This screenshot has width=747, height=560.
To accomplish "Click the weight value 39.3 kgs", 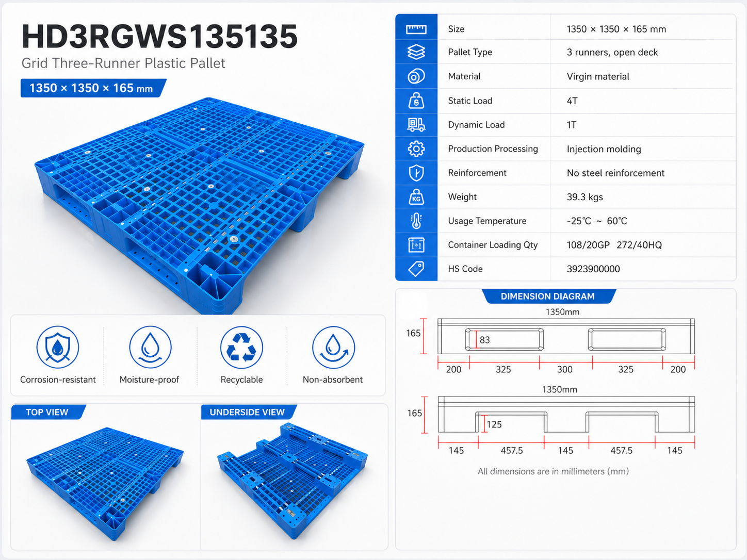I will pyautogui.click(x=584, y=197).
